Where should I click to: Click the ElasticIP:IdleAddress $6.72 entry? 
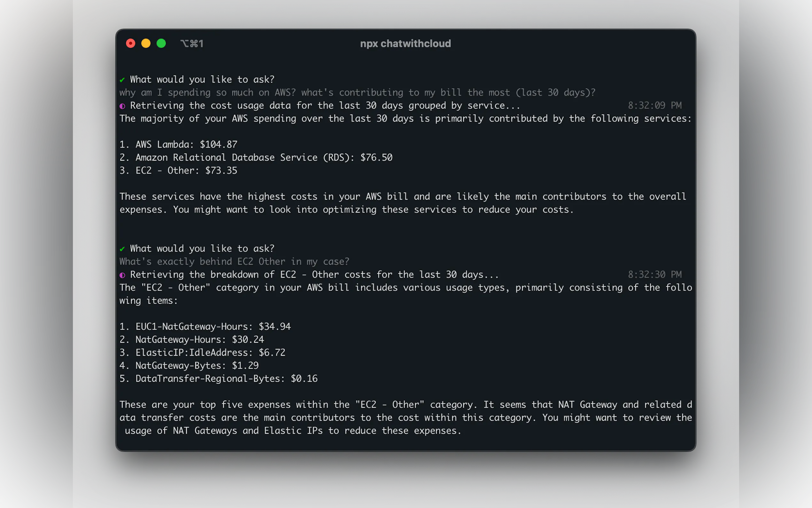[x=202, y=353]
